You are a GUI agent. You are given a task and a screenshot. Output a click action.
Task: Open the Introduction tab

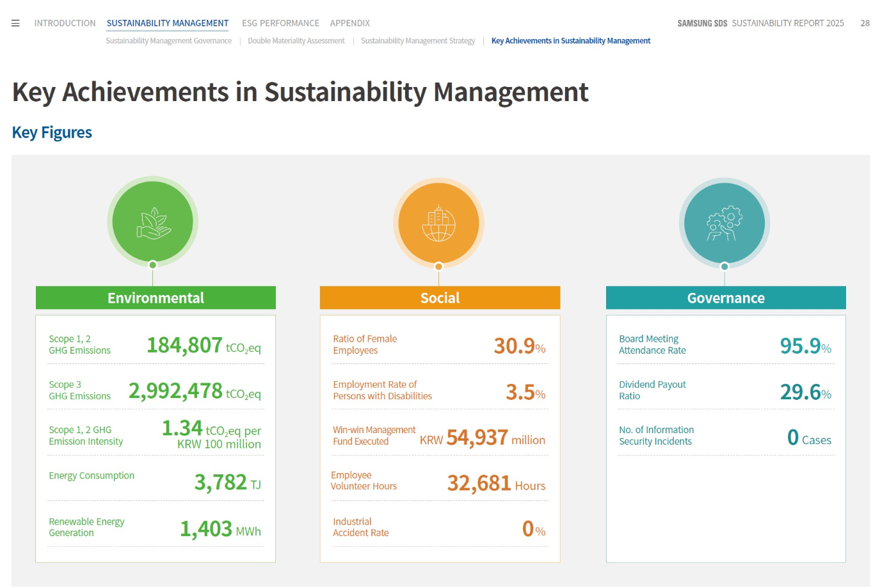click(65, 23)
